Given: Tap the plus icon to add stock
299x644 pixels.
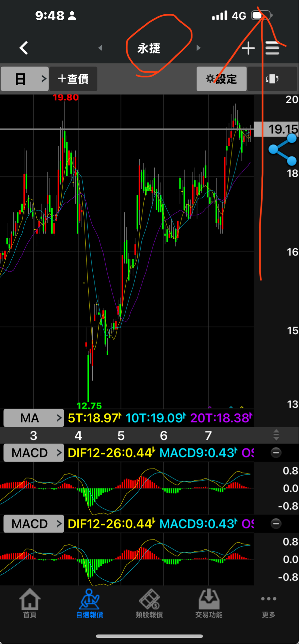Looking at the screenshot, I should click(x=248, y=48).
